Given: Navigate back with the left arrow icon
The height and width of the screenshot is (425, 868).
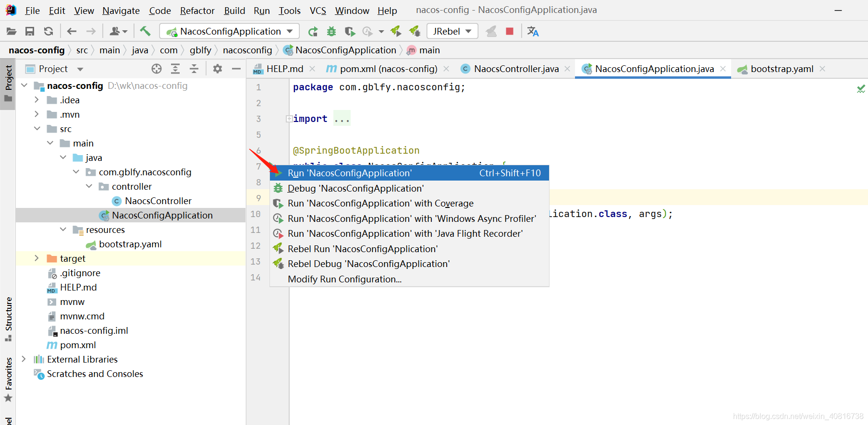Looking at the screenshot, I should (72, 32).
